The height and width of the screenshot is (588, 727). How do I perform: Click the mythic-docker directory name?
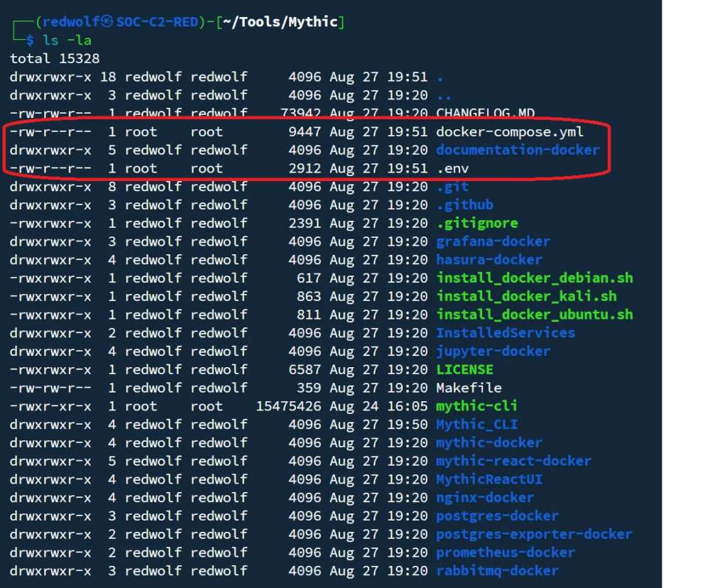coord(489,443)
